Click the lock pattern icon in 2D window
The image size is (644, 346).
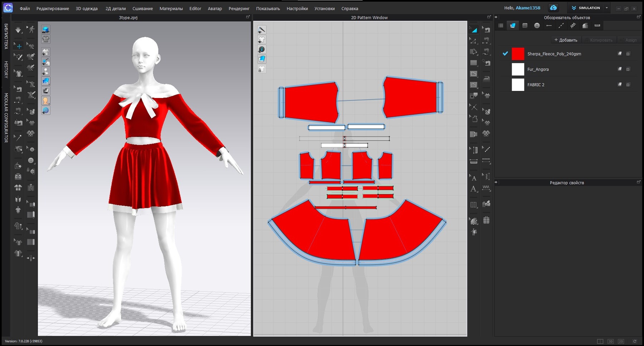[x=262, y=69]
